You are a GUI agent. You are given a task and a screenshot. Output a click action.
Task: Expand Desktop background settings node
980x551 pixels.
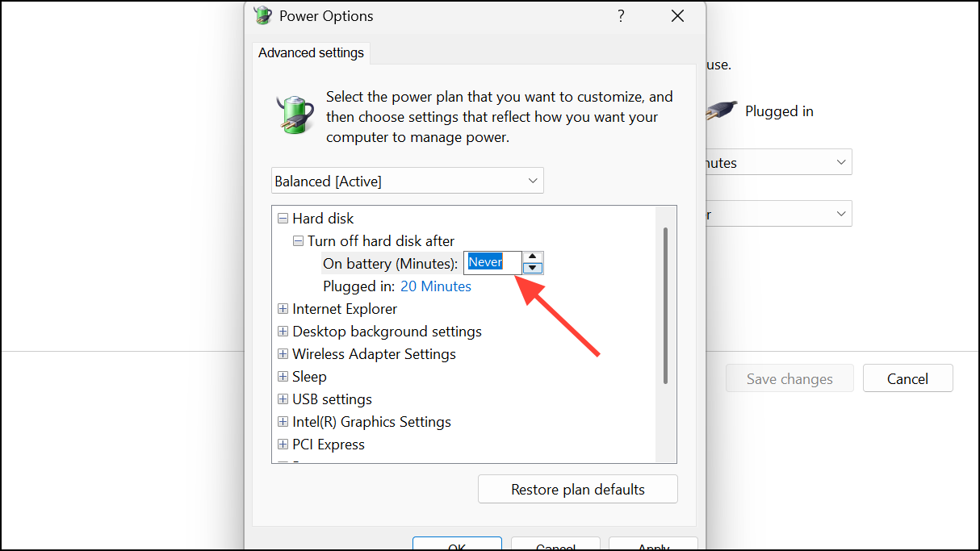point(283,332)
